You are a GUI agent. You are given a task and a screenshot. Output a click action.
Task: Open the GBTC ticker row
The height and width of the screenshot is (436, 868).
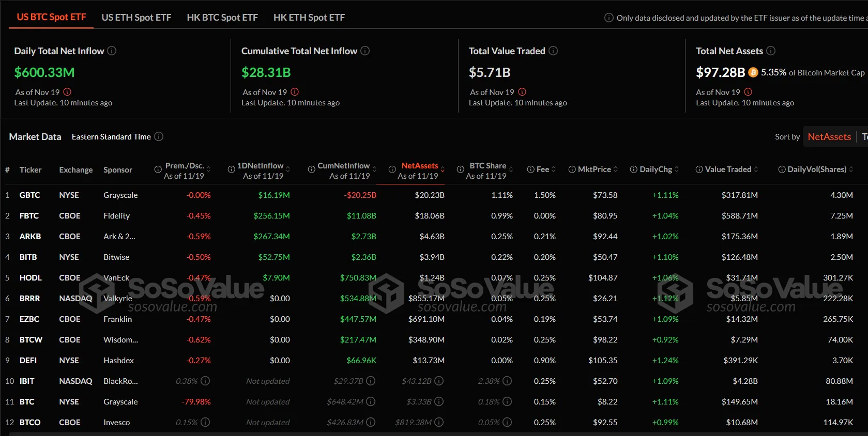coord(29,195)
